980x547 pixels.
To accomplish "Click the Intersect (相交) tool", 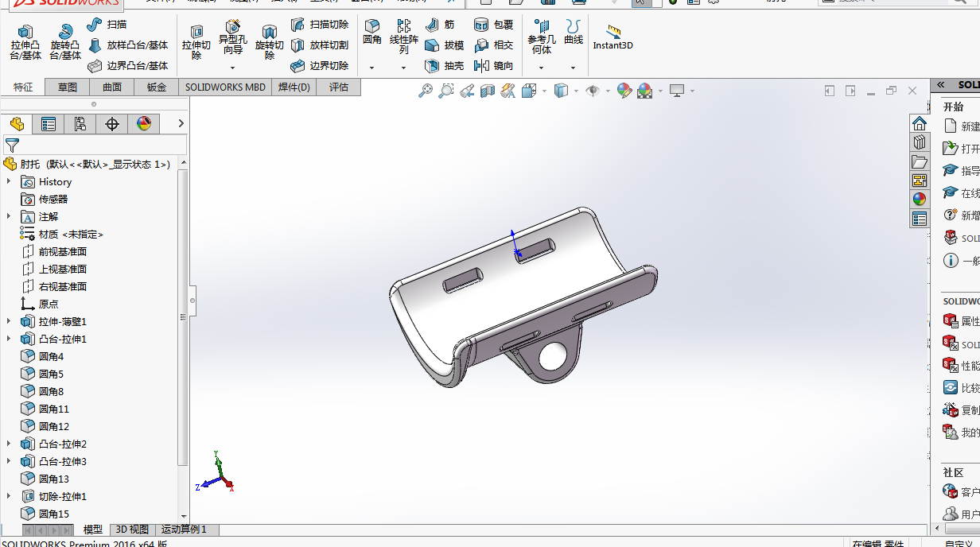I will [x=493, y=45].
